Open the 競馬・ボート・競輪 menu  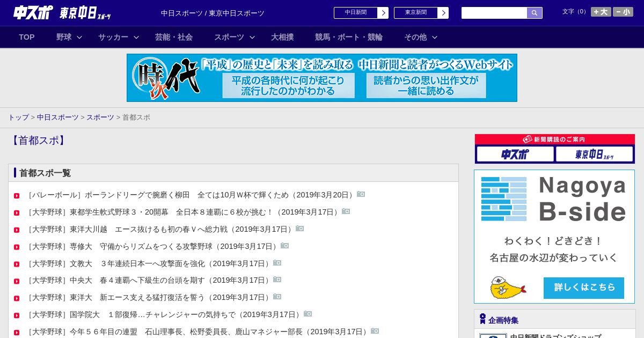(x=349, y=37)
